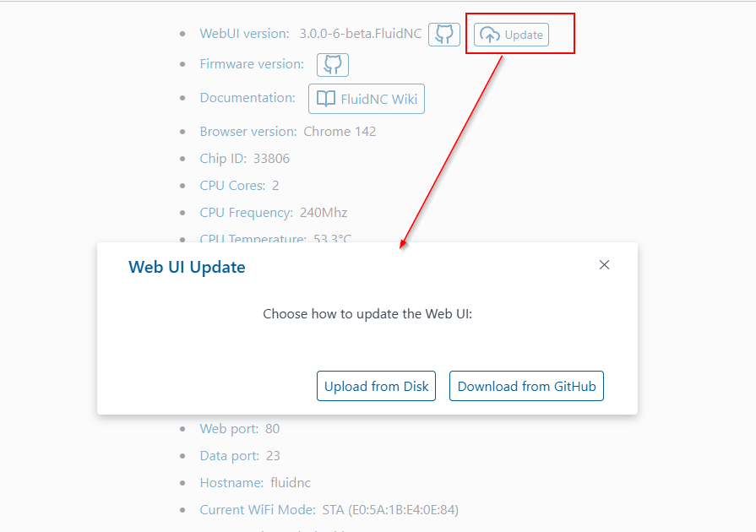This screenshot has width=756, height=532.
Task: Select the CPU Frequency 240Mhz entry
Action: point(274,213)
